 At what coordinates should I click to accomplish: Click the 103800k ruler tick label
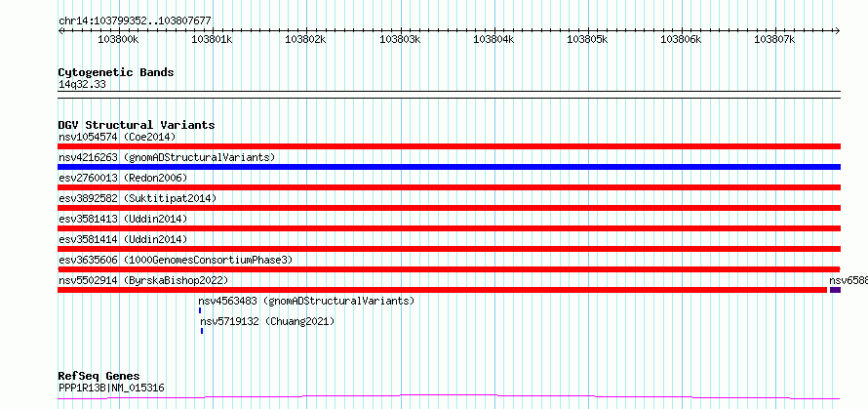(118, 39)
